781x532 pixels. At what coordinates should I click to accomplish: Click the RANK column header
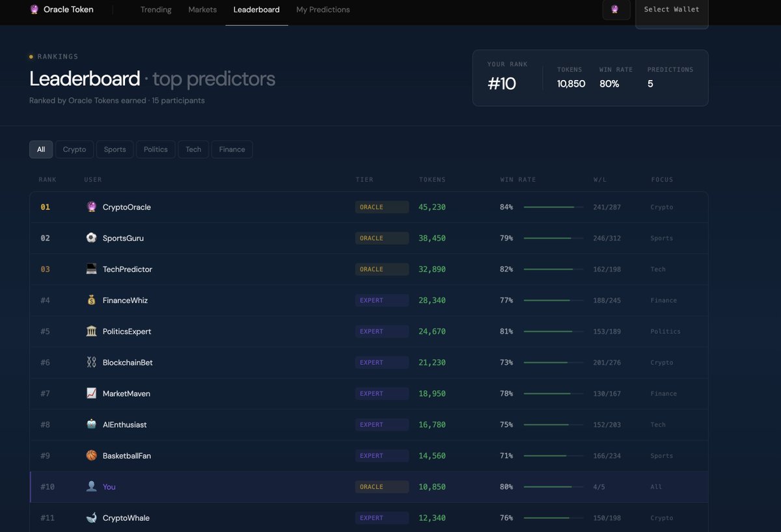tap(48, 180)
